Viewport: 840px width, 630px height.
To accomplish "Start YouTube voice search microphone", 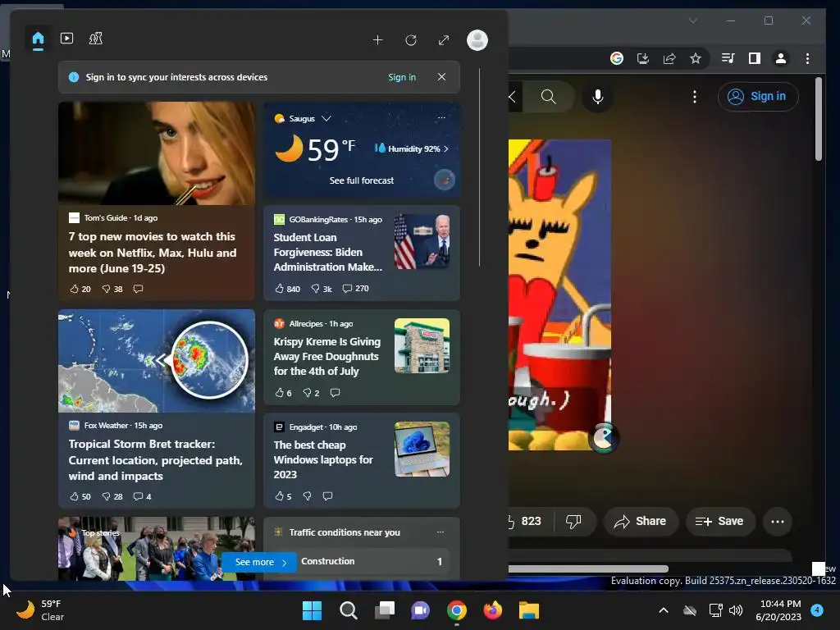I will coord(598,97).
